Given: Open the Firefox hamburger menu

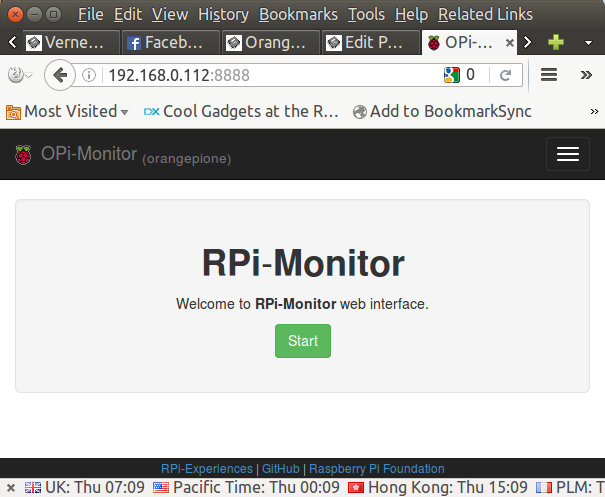Looking at the screenshot, I should (549, 75).
